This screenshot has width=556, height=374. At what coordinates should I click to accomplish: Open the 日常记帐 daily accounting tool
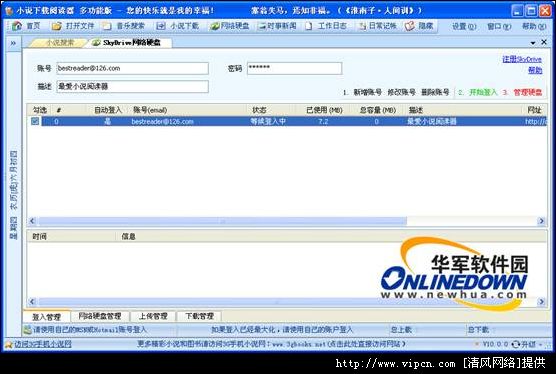click(x=378, y=26)
